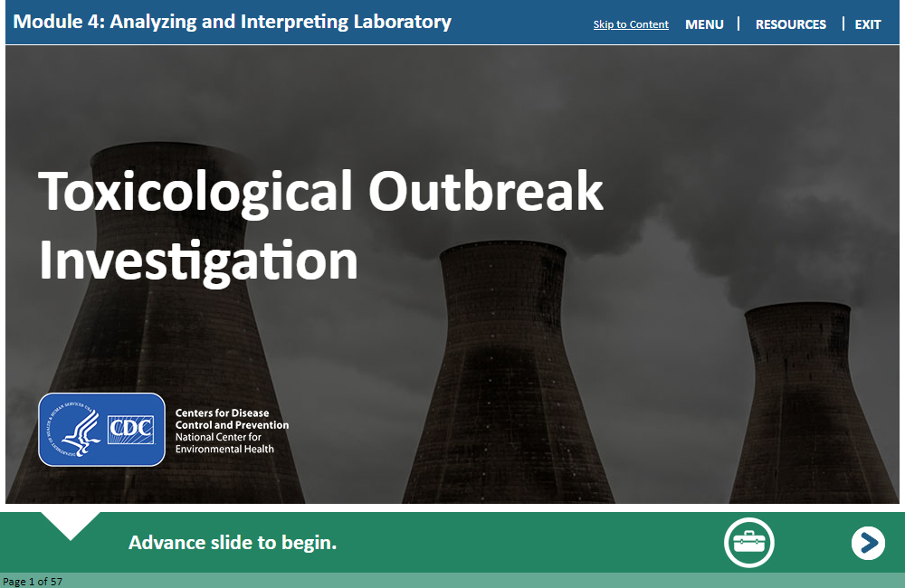Click 'Centers for Disease Control and Prevention' text
Image resolution: width=905 pixels, height=588 pixels.
232,419
